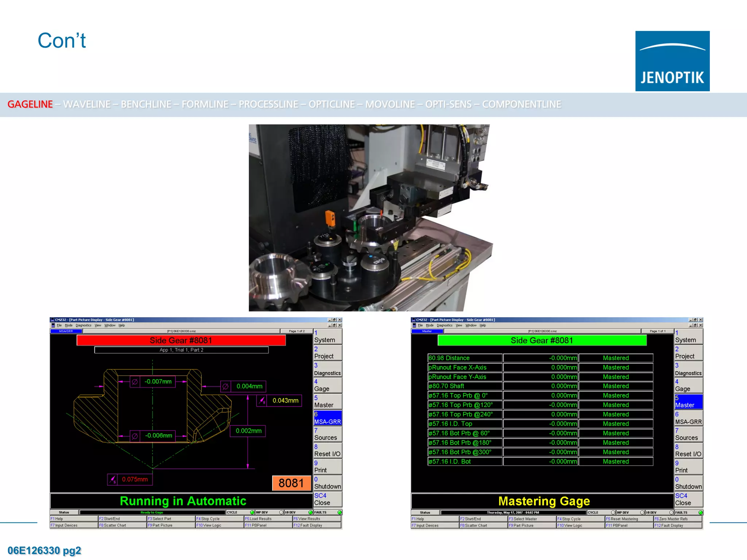
Task: Select the MSA-GRR side button in left window
Action: point(328,418)
